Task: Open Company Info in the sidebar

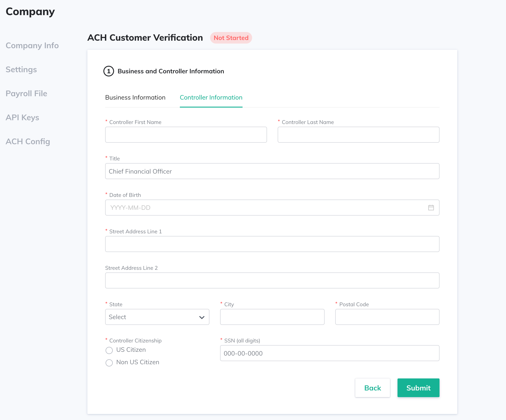Action: point(32,46)
